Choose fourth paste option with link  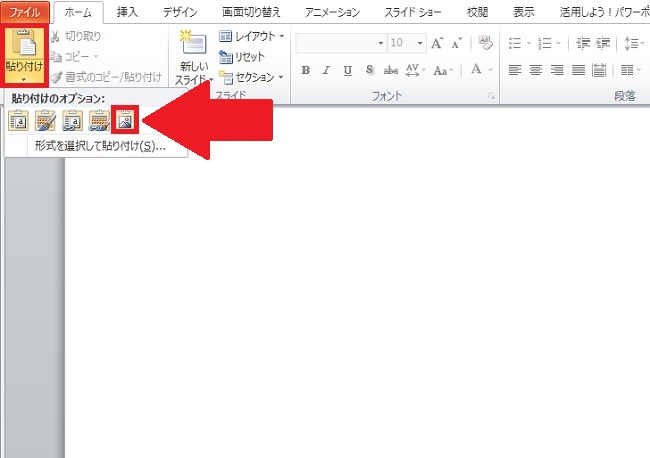click(99, 121)
